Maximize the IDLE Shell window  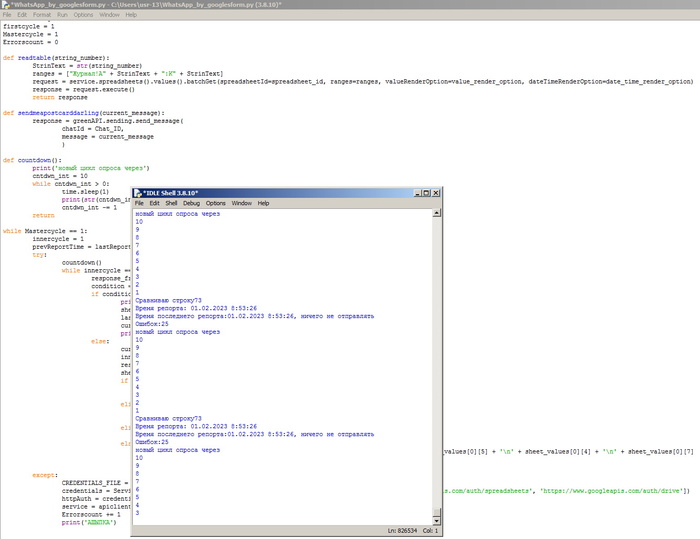coord(424,192)
